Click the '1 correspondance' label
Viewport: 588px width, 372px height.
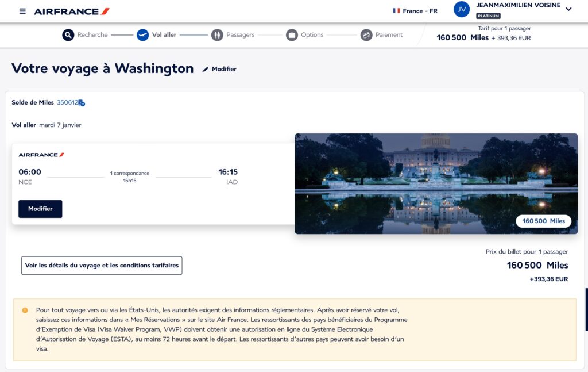tap(130, 174)
